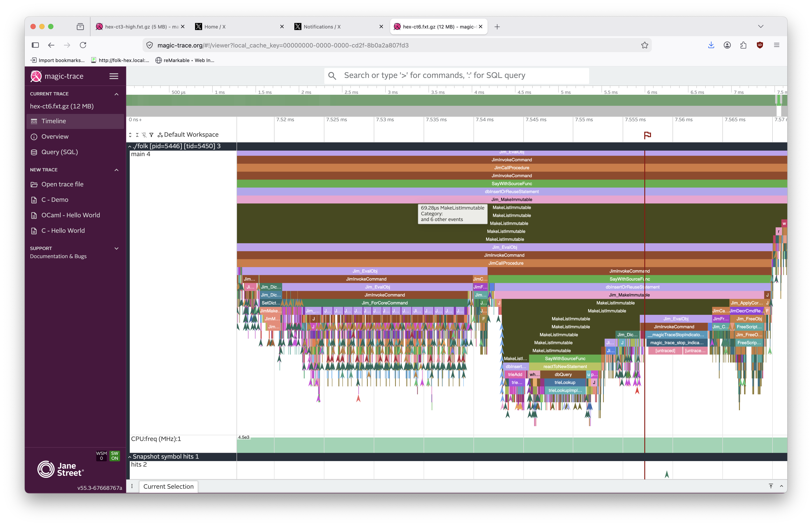Viewport: 812px width, 526px height.
Task: Bookmark this page star icon
Action: 645,45
